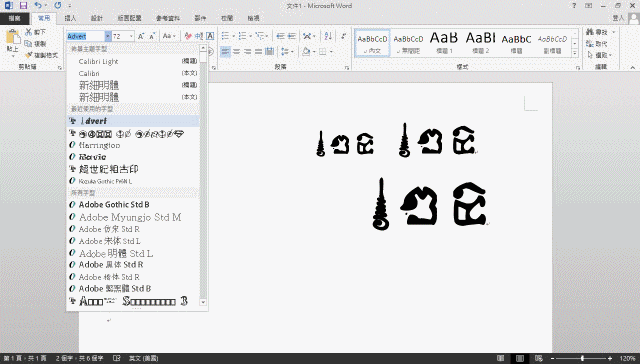Increase font size with Grow Font
Image resolution: width=640 pixels, height=364 pixels.
141,36
